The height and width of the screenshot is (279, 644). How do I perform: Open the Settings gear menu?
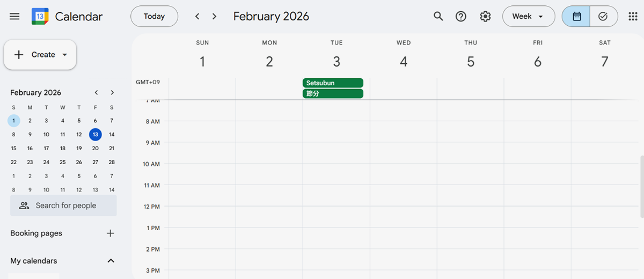point(485,16)
